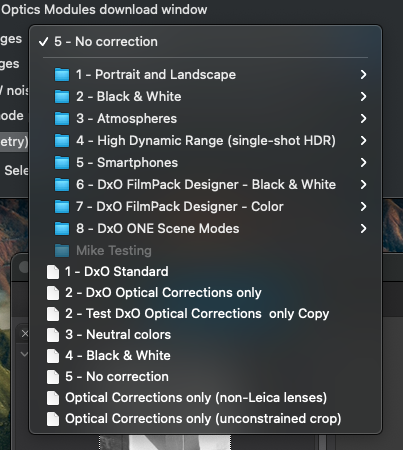Click folder icon for High Dynamic Range

[x=62, y=141]
